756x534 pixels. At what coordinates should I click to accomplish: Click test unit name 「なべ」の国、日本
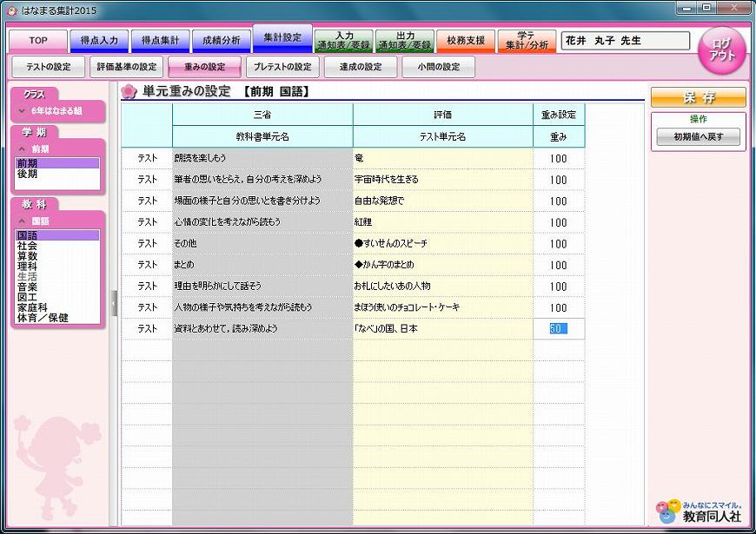pos(386,329)
